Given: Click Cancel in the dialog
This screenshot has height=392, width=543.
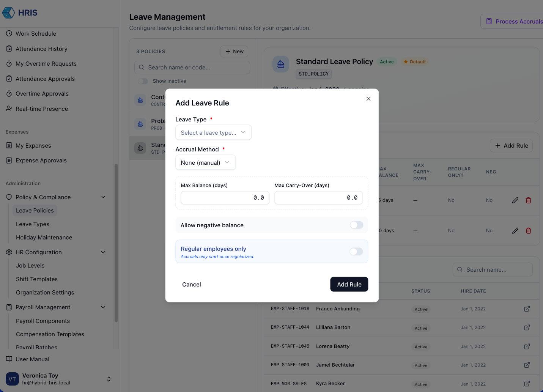Looking at the screenshot, I should coord(191,284).
